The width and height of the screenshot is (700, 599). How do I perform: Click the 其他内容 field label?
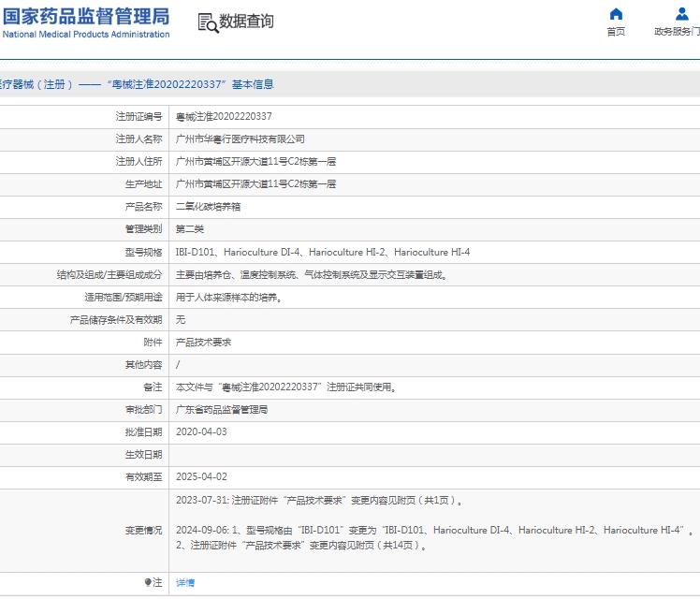tap(144, 365)
